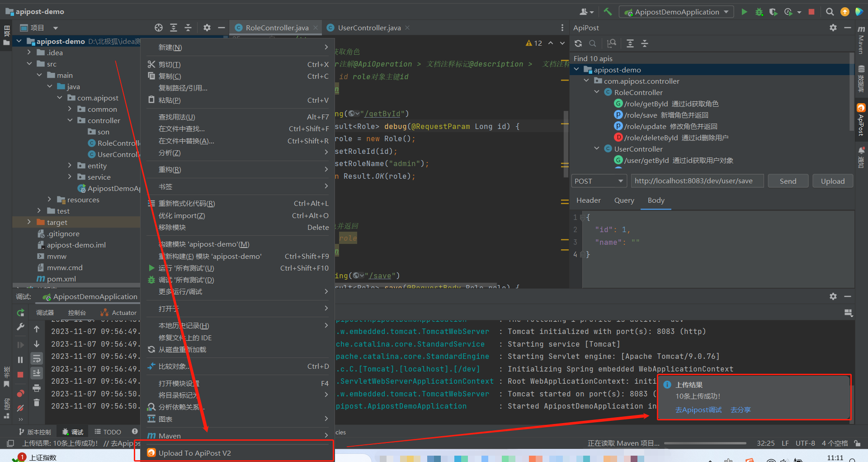Click the debug bug icon in the top toolbar
This screenshot has height=462, width=868.
759,12
